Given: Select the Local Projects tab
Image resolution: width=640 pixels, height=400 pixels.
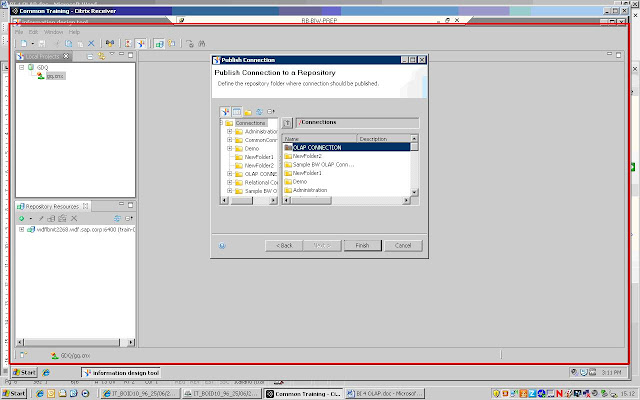Looking at the screenshot, I should tap(44, 56).
